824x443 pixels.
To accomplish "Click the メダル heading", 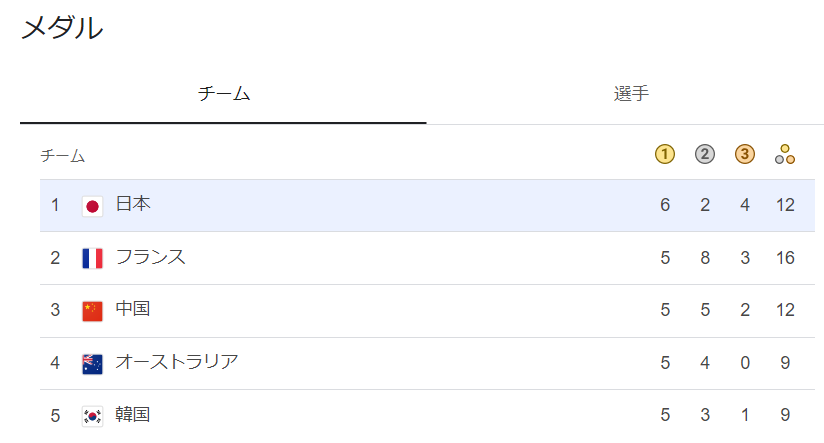I will pyautogui.click(x=62, y=28).
